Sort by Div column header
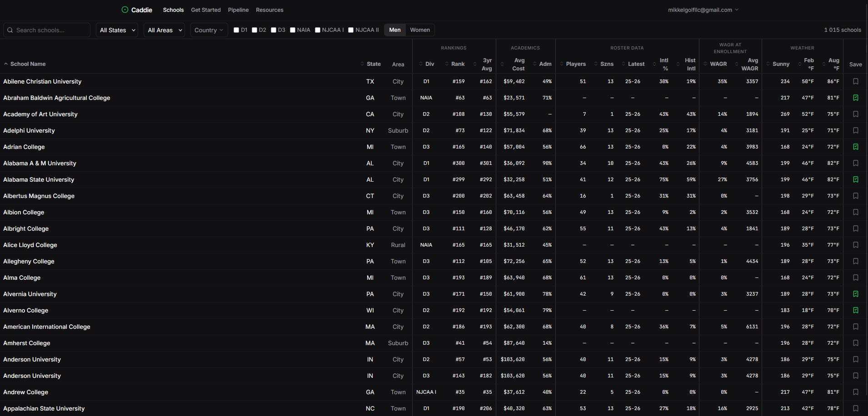This screenshot has width=868, height=416. (427, 64)
